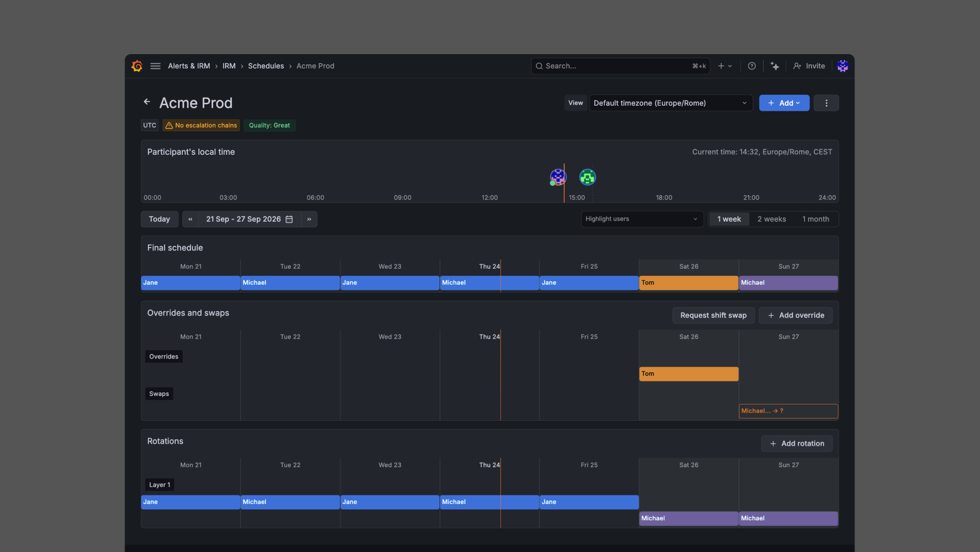Go to next week with double-right arrow
This screenshot has width=980, height=552.
click(309, 219)
